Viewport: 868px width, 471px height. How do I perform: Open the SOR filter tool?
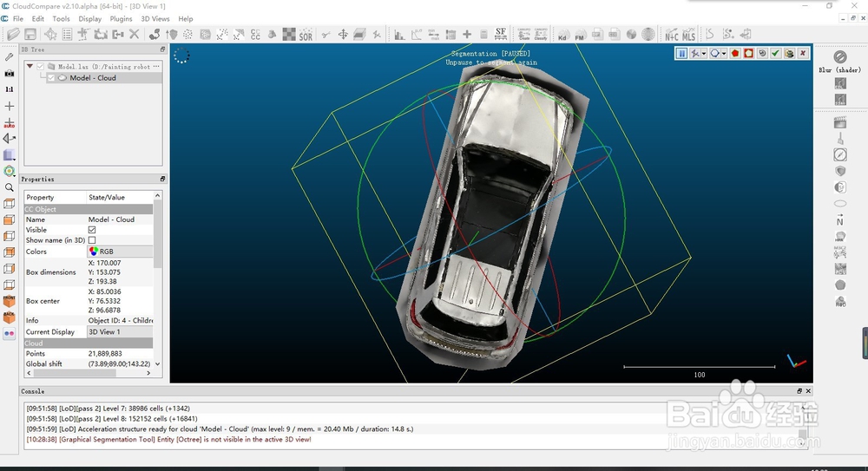point(306,35)
